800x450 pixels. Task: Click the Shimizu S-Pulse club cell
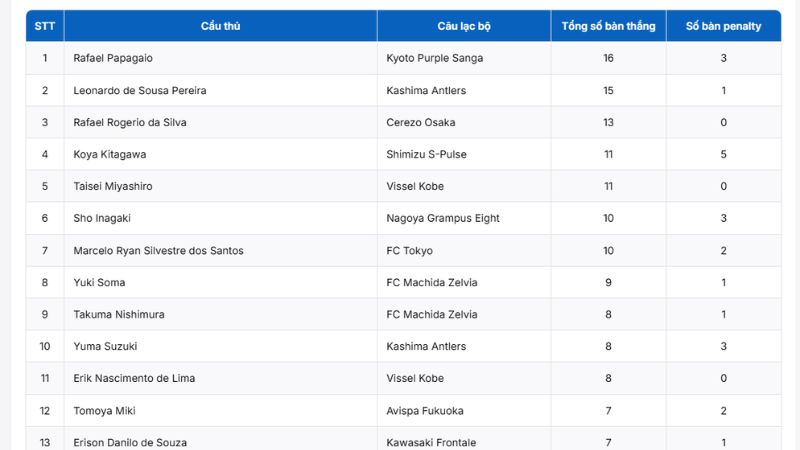click(426, 154)
